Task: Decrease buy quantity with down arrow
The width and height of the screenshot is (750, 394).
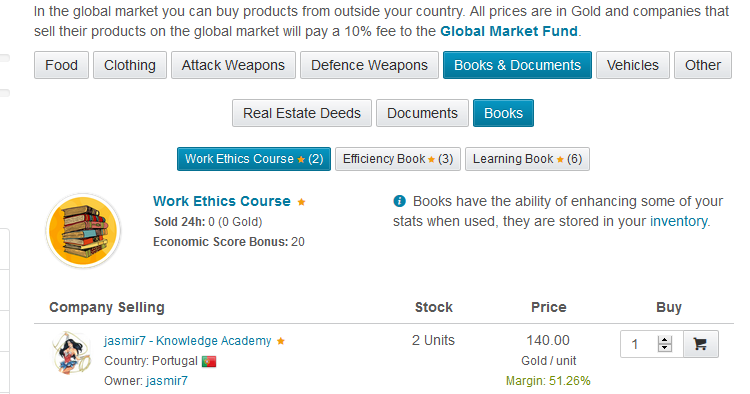Action: (664, 348)
